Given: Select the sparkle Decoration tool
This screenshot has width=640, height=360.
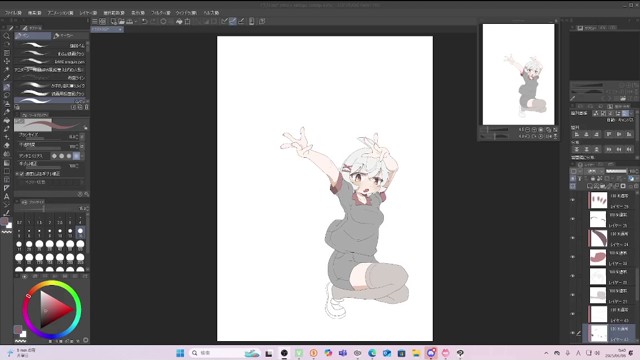Looking at the screenshot, I should pos(7,137).
